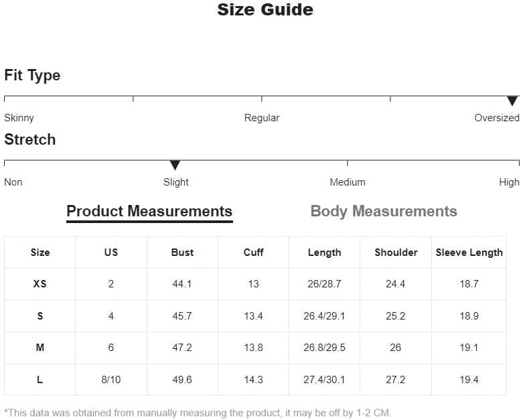Click the Bust column header

coord(182,252)
